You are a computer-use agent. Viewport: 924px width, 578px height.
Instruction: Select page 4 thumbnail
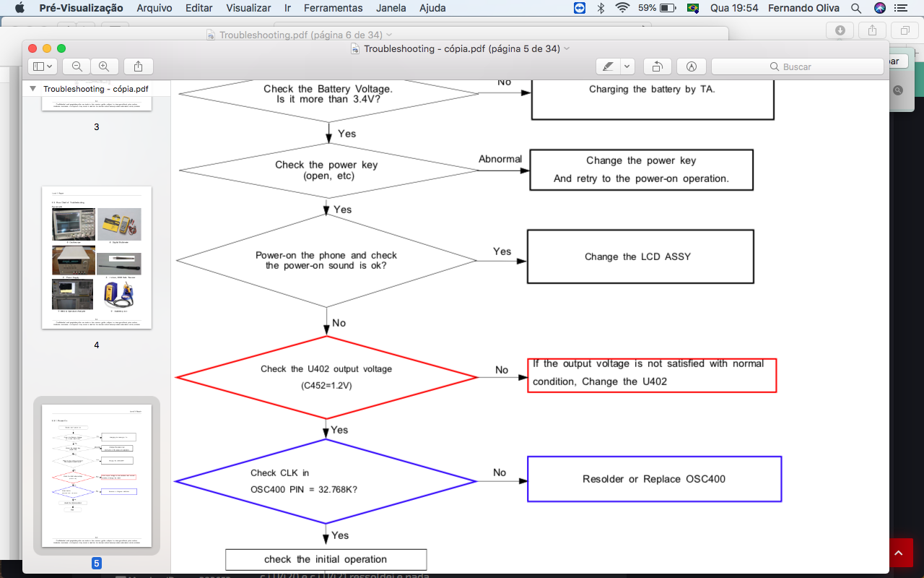[x=97, y=257]
